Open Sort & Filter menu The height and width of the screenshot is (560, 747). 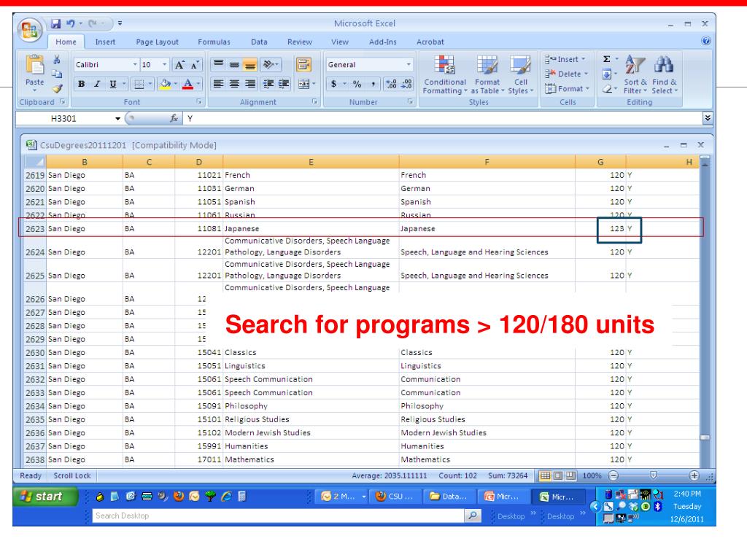click(635, 75)
